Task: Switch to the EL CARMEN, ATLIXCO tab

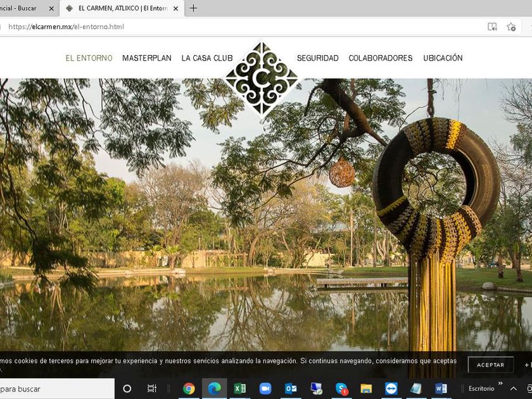Action: tap(120, 8)
